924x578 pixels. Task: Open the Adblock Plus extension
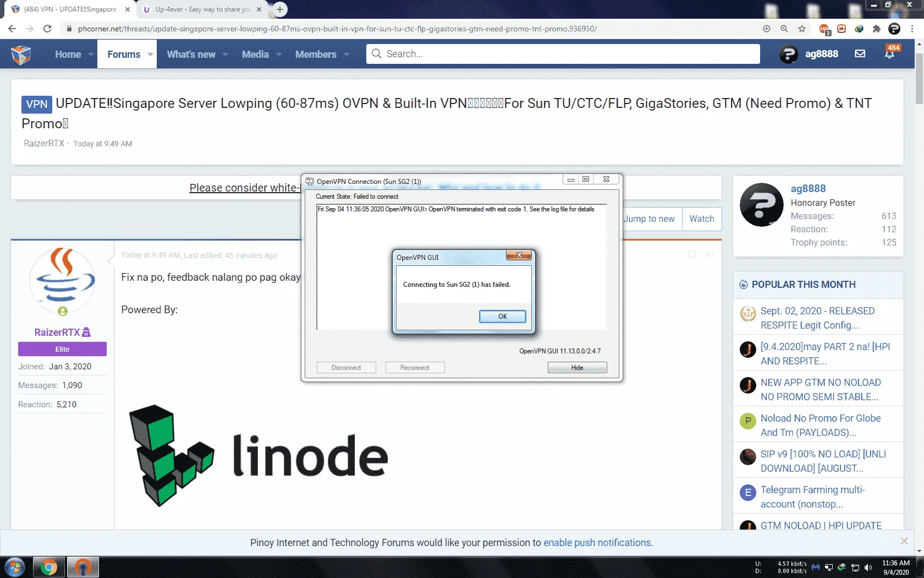point(824,29)
